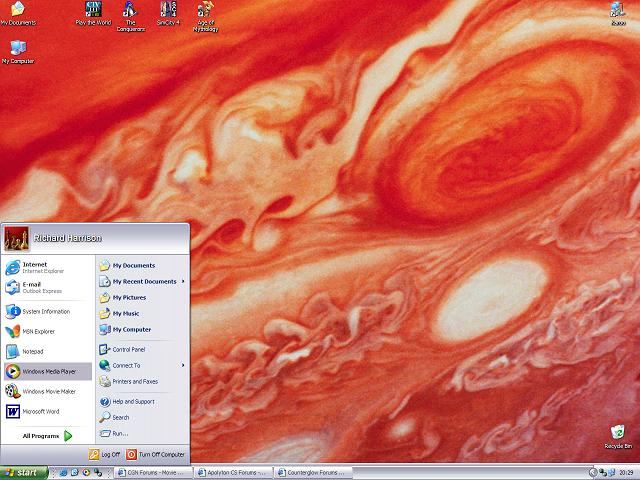Launch Windows Media Player from Start menu

click(48, 371)
